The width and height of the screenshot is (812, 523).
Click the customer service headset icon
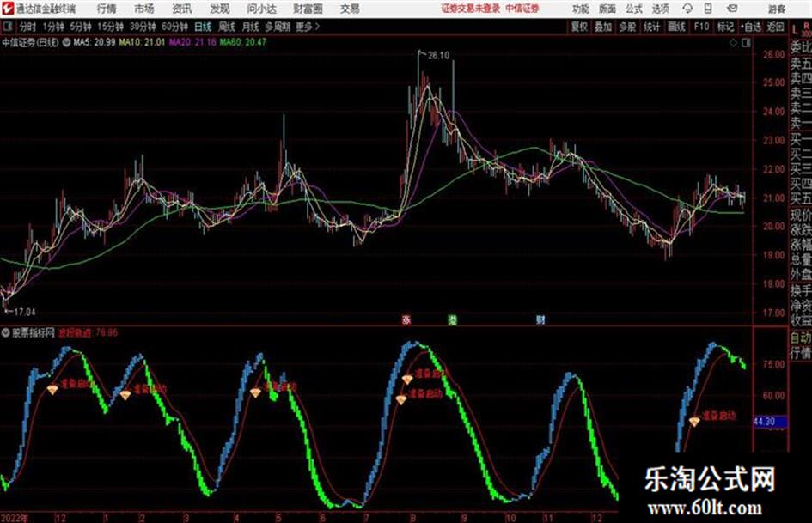click(687, 9)
